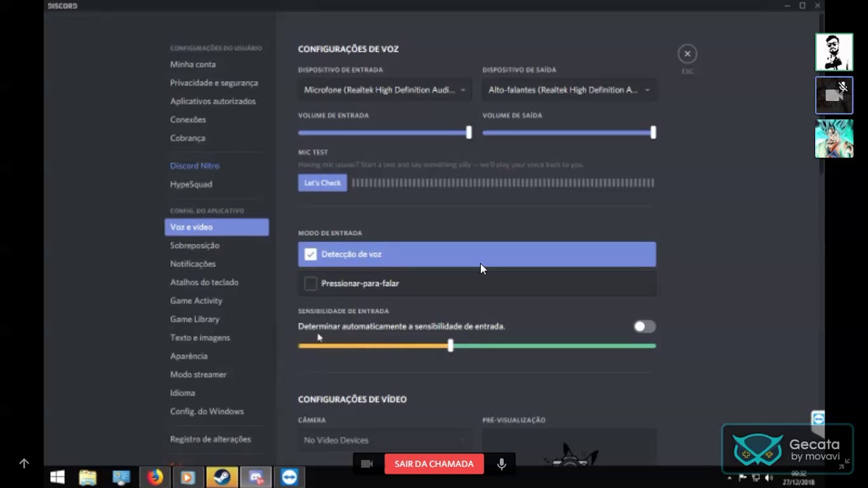Open Aplicativos autorizados settings
The height and width of the screenshot is (488, 868).
[x=213, y=101]
